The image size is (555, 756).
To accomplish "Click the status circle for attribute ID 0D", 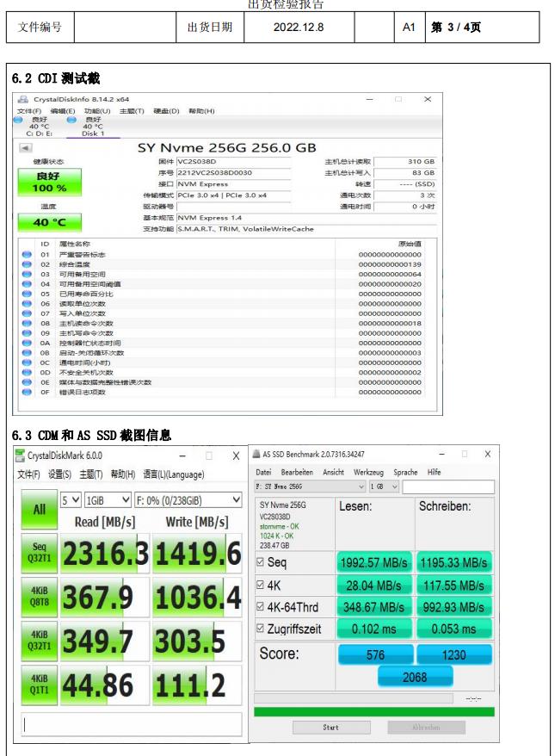I will (x=27, y=372).
